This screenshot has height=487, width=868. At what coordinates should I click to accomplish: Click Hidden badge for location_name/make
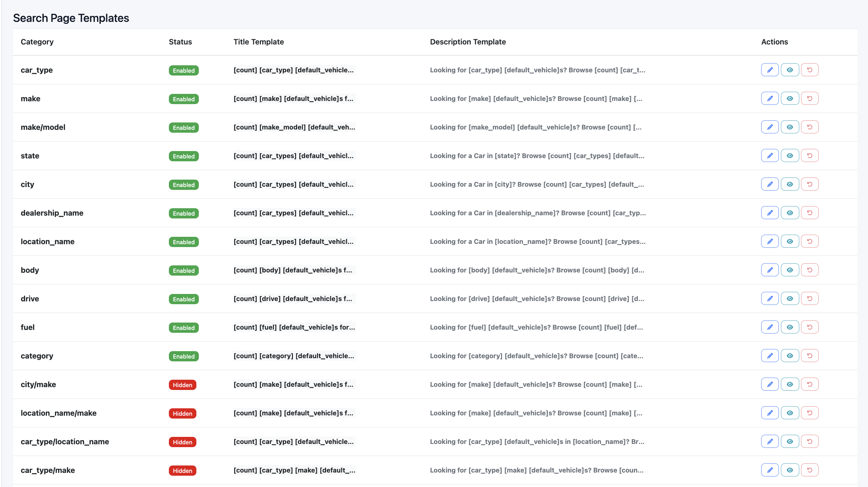pos(182,413)
